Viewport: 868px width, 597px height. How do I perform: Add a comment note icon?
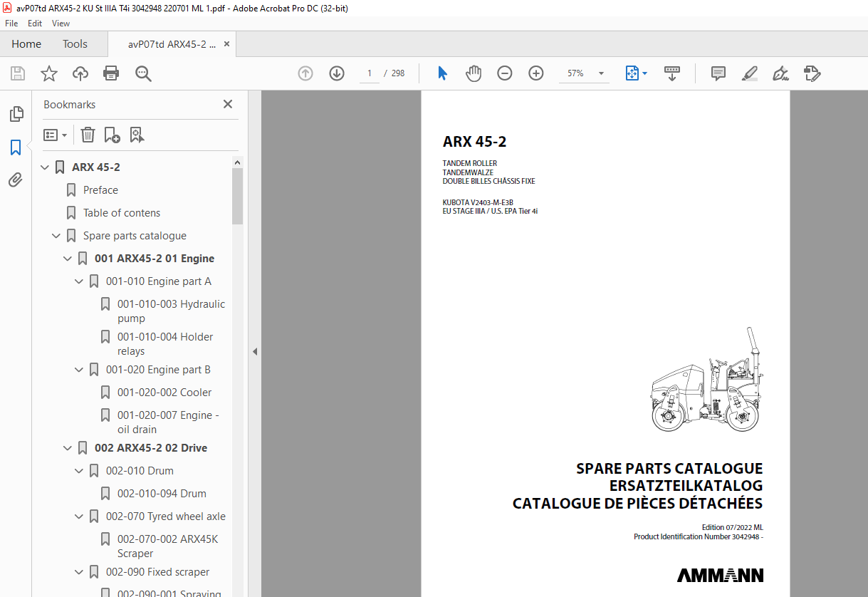coord(718,73)
